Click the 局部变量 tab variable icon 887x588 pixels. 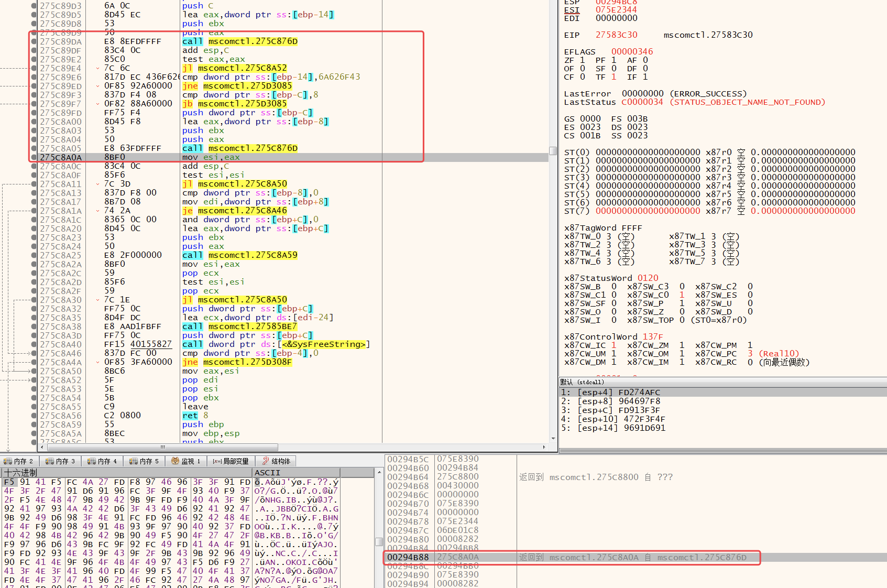click(217, 461)
